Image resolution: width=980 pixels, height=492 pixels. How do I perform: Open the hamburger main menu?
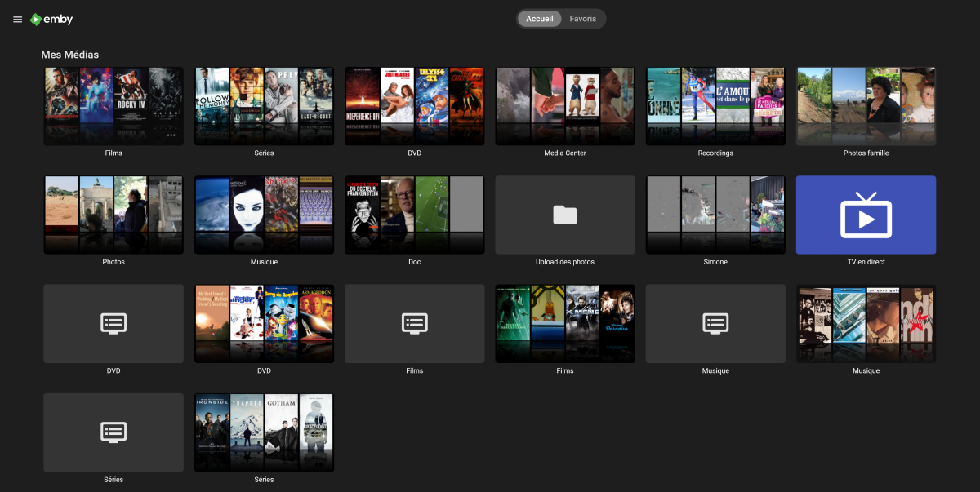point(17,20)
